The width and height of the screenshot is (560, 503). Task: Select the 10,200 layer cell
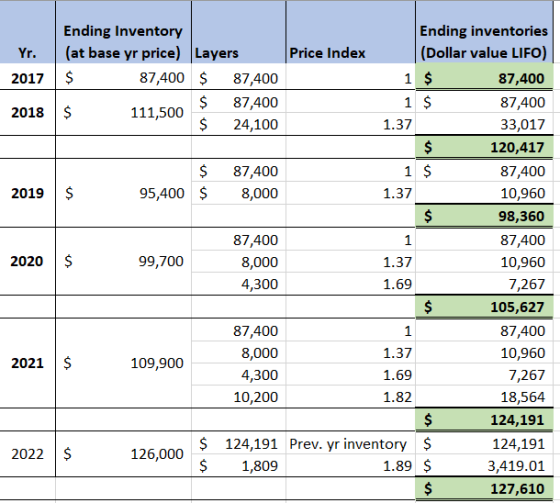coord(239,397)
